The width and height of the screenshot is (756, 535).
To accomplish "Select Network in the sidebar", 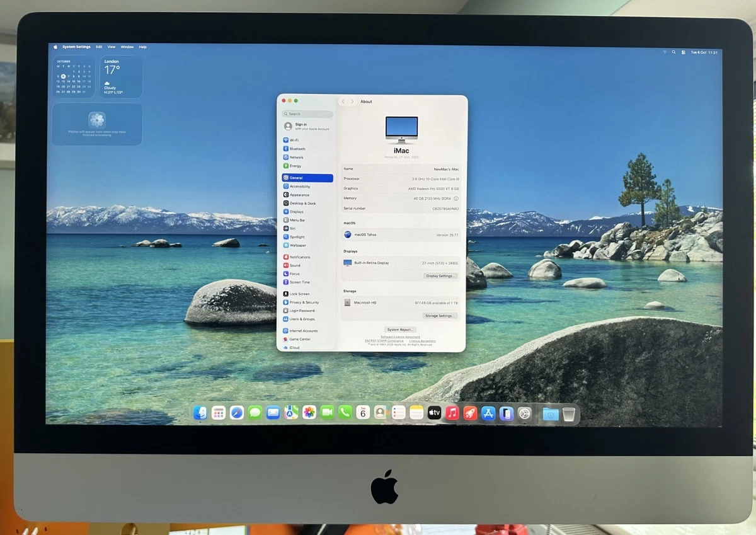I will click(307, 158).
